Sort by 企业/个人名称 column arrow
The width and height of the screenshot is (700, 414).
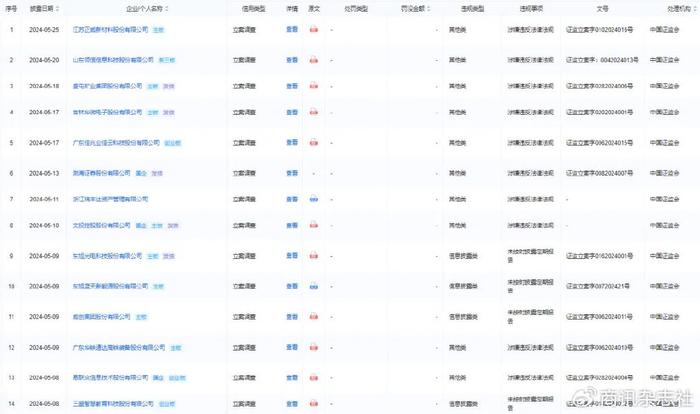[x=167, y=8]
